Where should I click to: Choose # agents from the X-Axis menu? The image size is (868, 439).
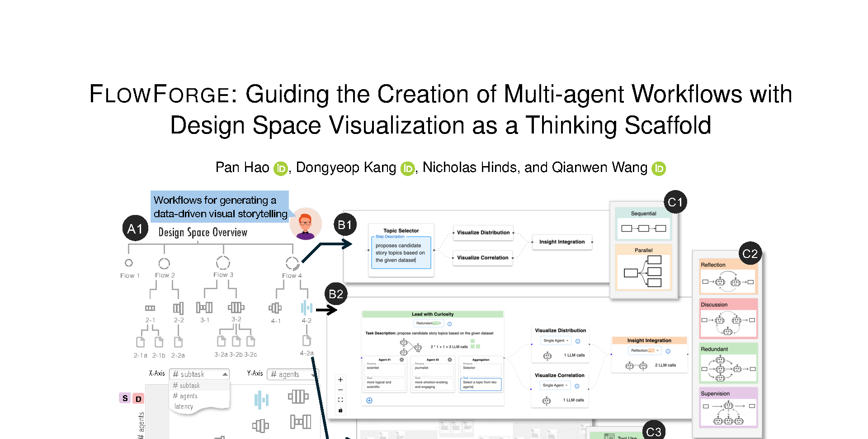pos(185,396)
